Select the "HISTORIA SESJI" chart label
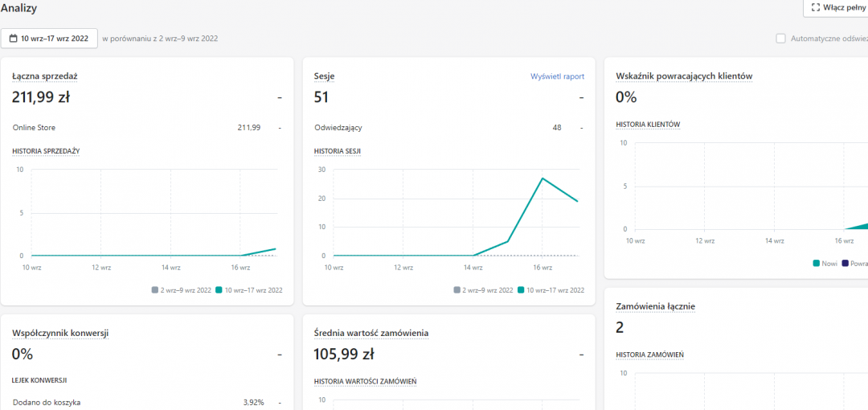This screenshot has height=410, width=868. (338, 150)
